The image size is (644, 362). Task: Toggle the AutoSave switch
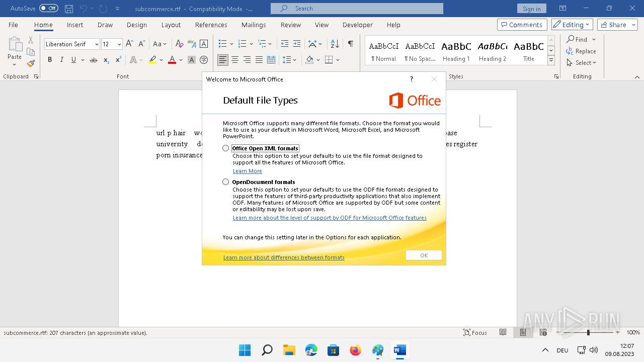49,9
